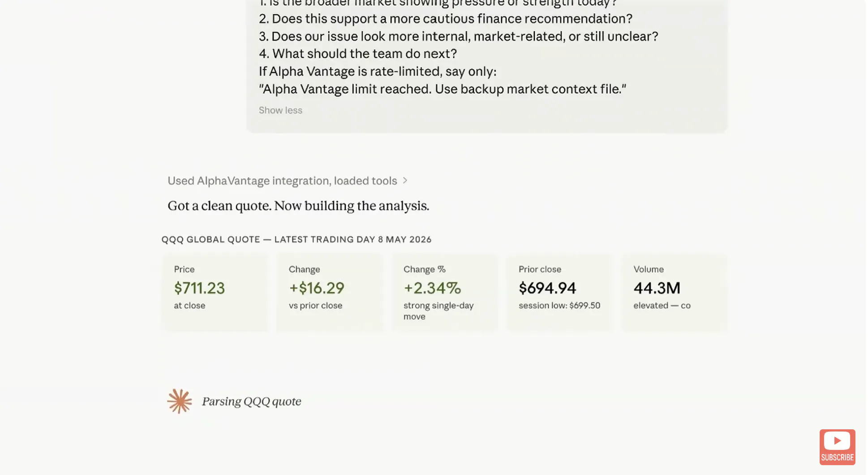Click question 3 about internal or market-related
Screen dimensions: 868x475
point(459,36)
